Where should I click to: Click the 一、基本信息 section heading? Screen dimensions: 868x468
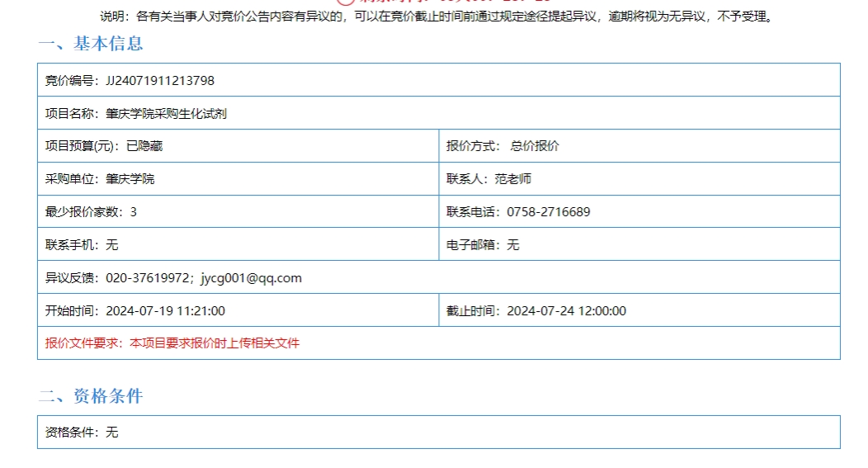point(91,44)
